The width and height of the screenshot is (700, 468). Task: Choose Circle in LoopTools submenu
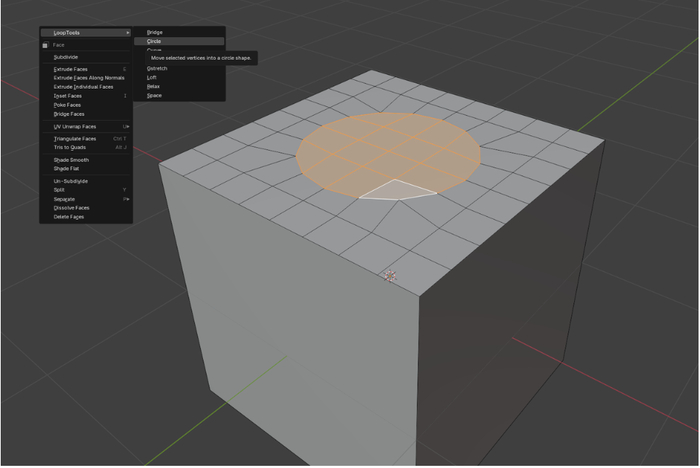coord(155,42)
